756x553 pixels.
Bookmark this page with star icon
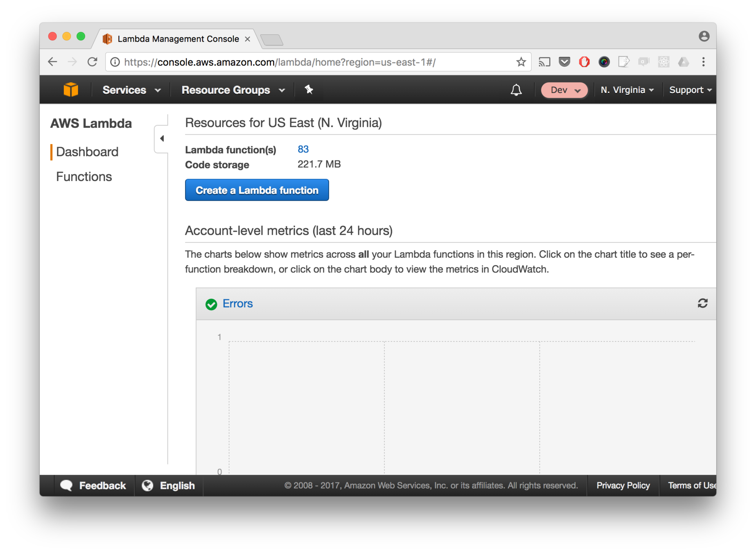[521, 62]
